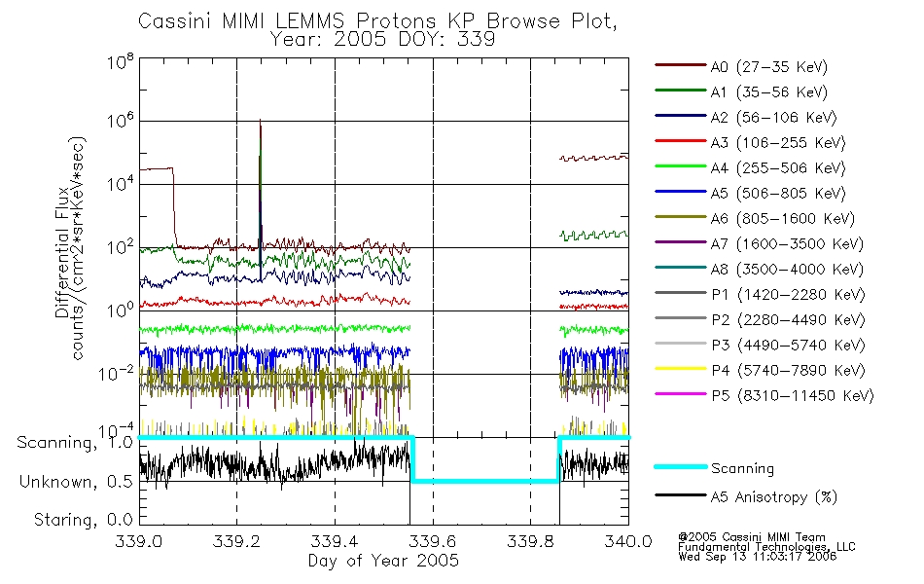Click the bright green A4 legend line
The height and width of the screenshot is (584, 924).
[681, 166]
